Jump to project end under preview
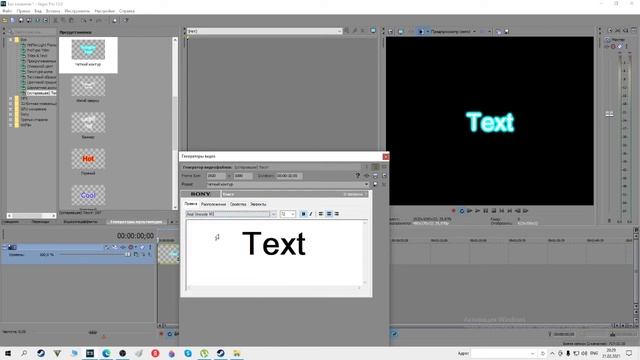The width and height of the screenshot is (640, 360). tap(509, 211)
